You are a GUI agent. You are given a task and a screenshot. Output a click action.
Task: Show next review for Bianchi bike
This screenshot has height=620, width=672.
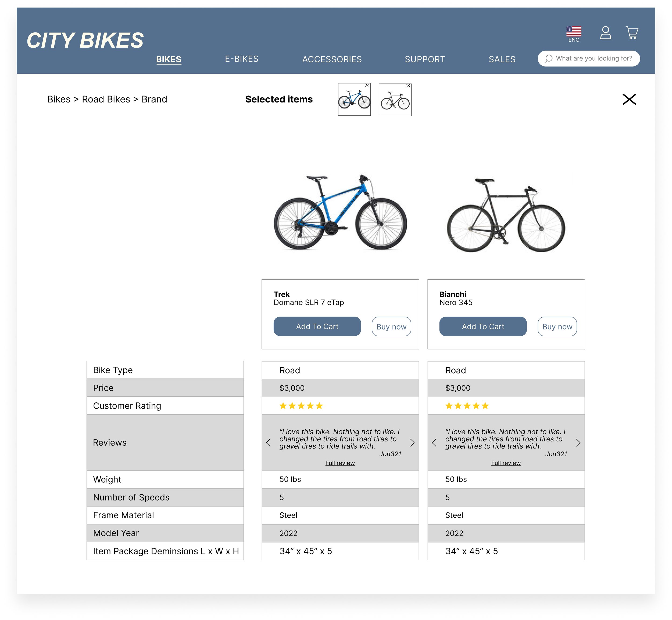tap(578, 442)
